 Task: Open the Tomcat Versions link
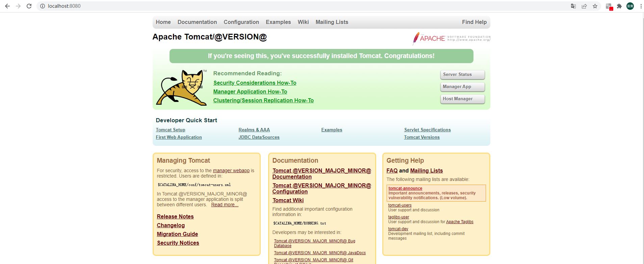[x=422, y=137]
